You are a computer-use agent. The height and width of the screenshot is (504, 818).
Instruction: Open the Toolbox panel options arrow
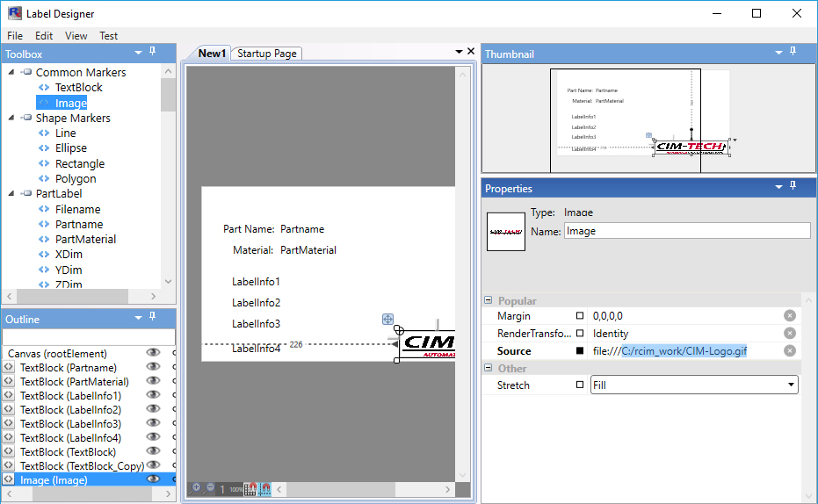[x=138, y=53]
